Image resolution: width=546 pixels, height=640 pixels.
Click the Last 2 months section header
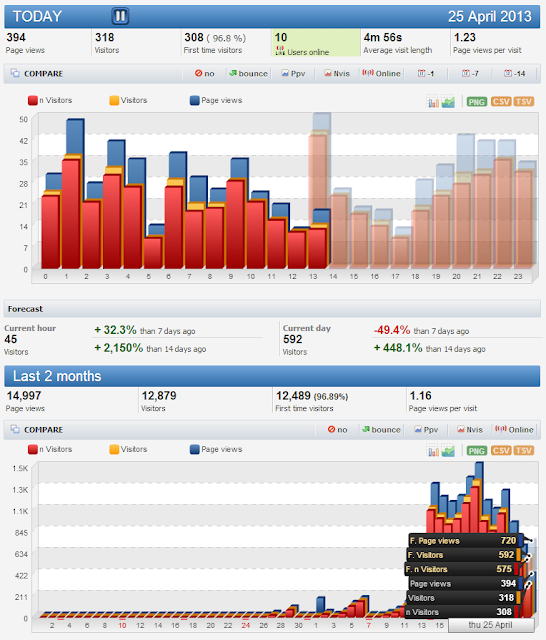(x=272, y=376)
